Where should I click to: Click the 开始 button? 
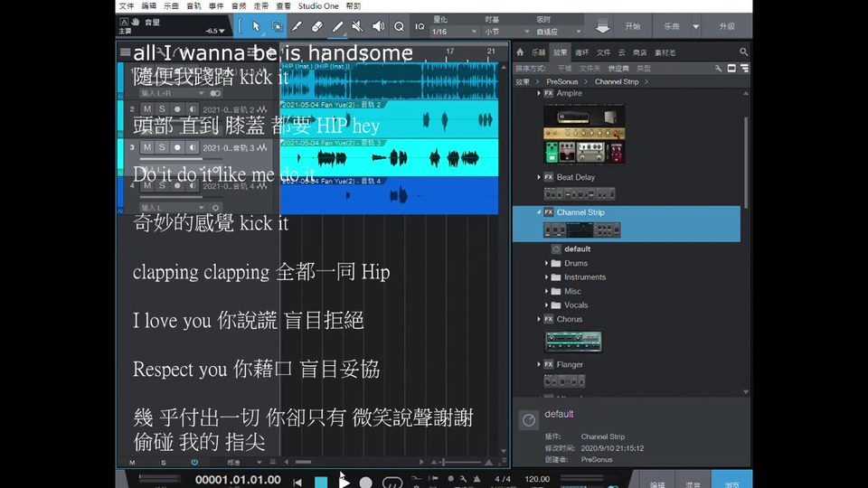633,26
